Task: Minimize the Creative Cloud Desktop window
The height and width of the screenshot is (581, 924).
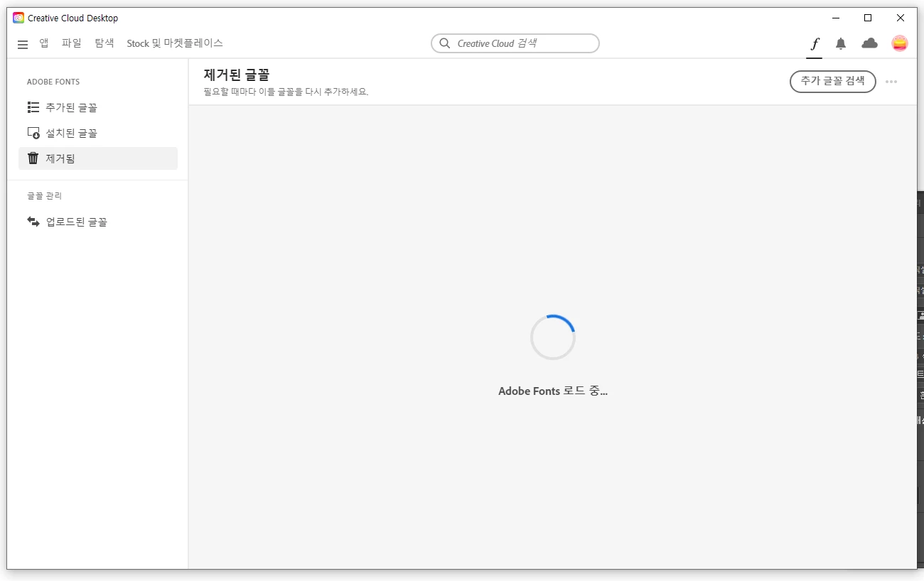Action: pyautogui.click(x=836, y=18)
